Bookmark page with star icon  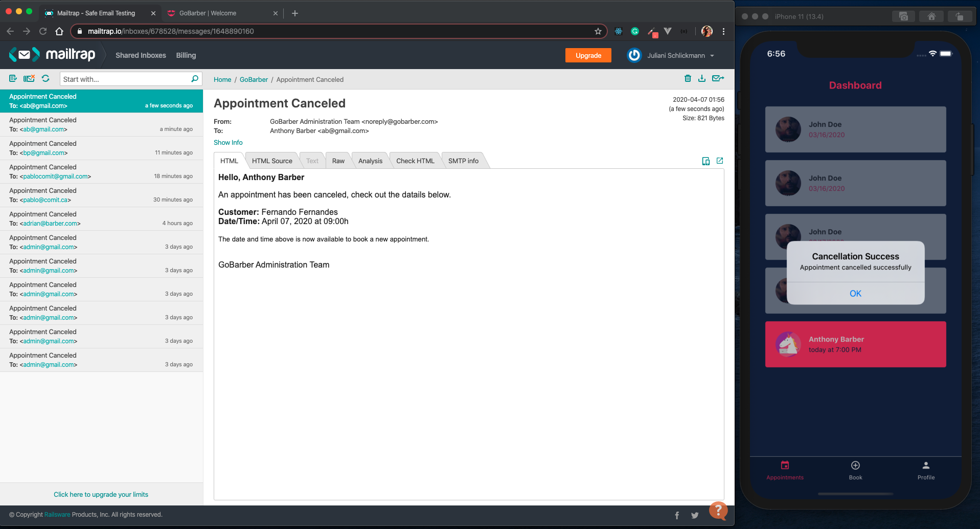(598, 31)
